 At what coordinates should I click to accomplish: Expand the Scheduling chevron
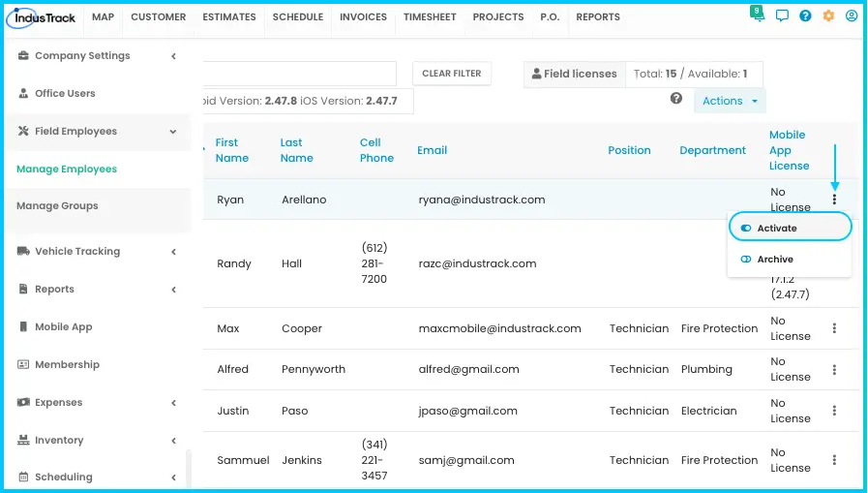coord(174,477)
